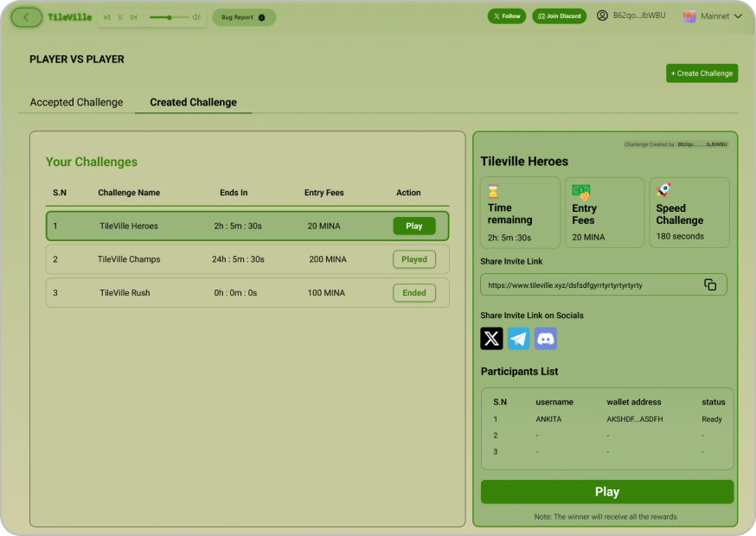Click 200 MINA entry fee
The height and width of the screenshot is (536, 756).
click(x=328, y=259)
